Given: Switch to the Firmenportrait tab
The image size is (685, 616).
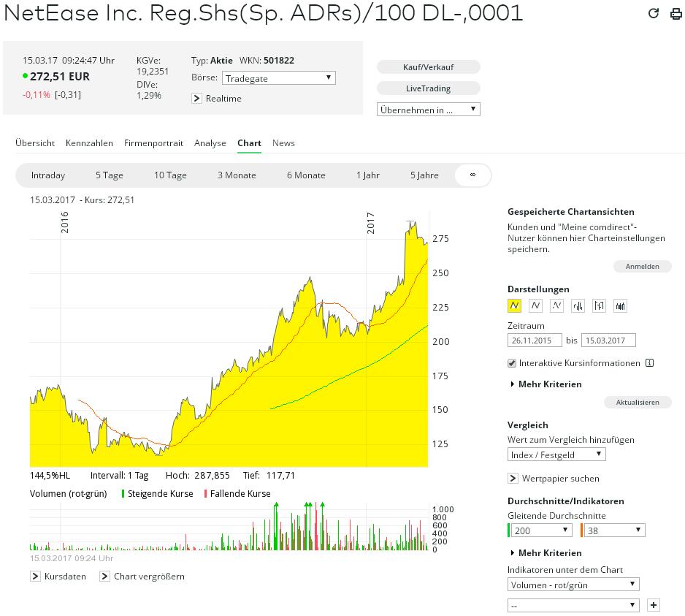Looking at the screenshot, I should (x=153, y=143).
